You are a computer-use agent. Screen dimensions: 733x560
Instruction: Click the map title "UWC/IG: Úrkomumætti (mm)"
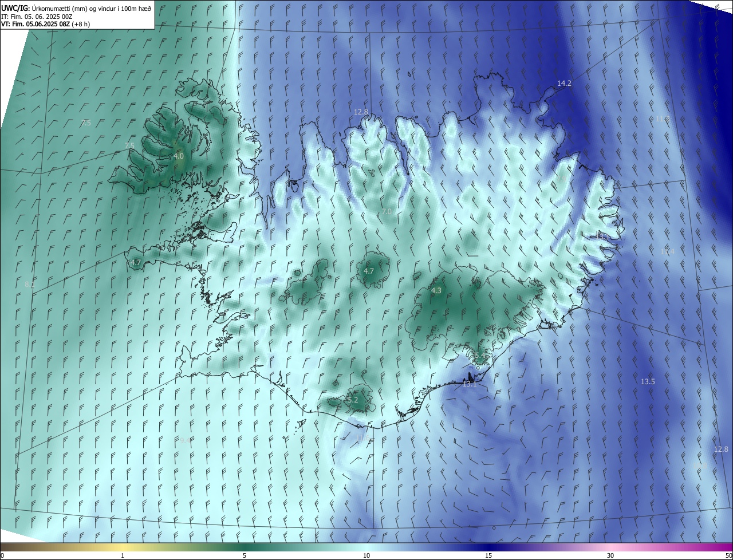44,8
